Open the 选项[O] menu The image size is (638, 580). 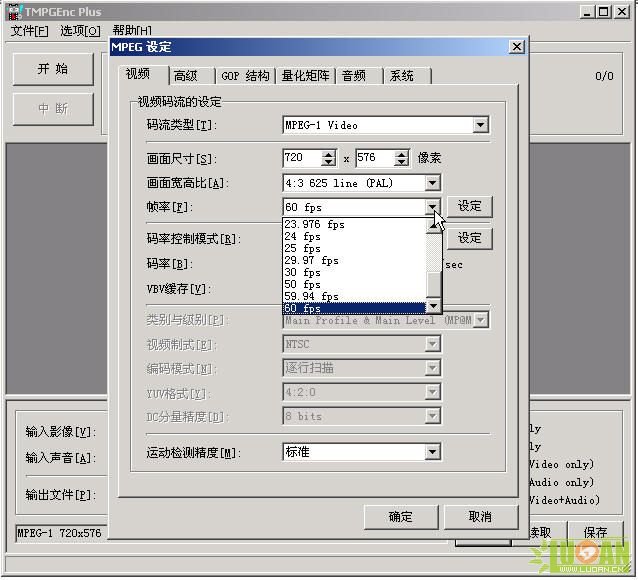[80, 31]
